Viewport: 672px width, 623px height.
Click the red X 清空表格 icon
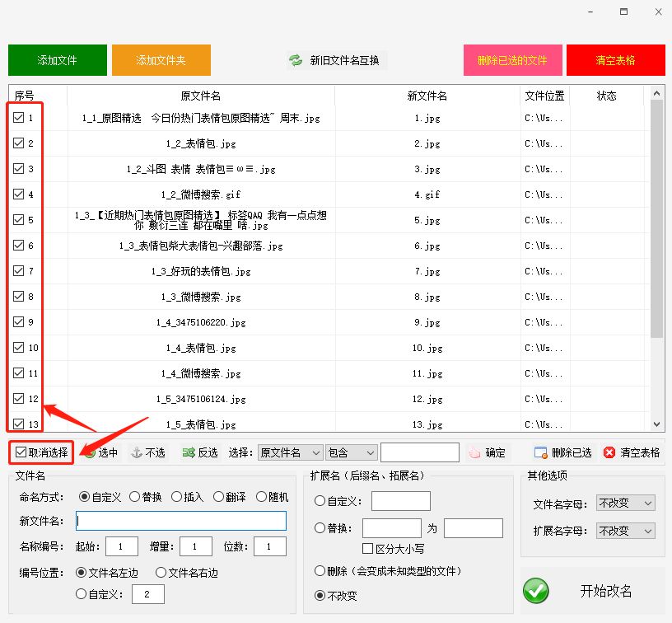[609, 452]
